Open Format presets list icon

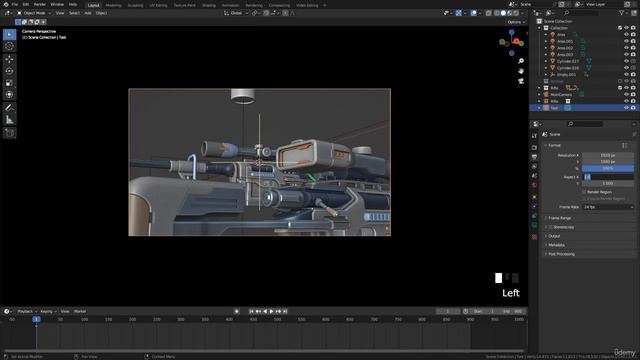click(x=624, y=145)
